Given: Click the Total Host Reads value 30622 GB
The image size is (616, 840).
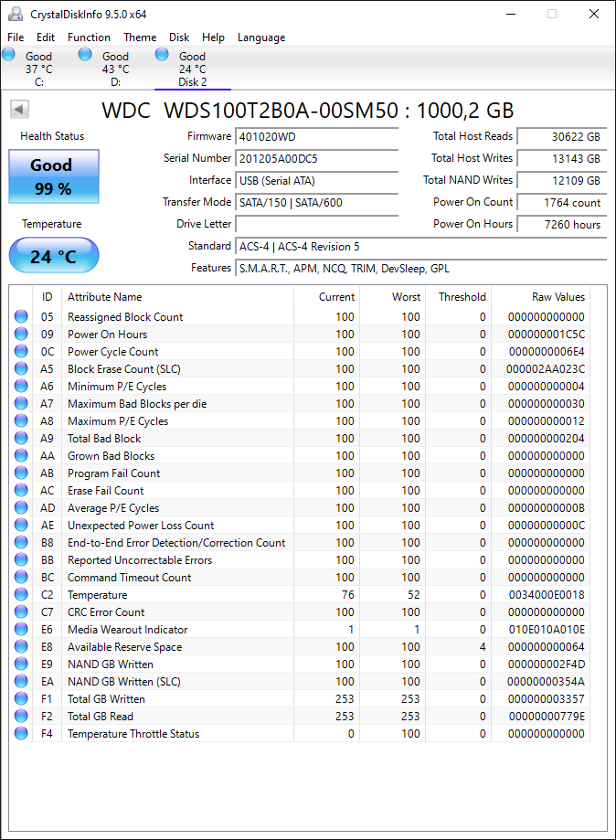Looking at the screenshot, I should point(562,136).
